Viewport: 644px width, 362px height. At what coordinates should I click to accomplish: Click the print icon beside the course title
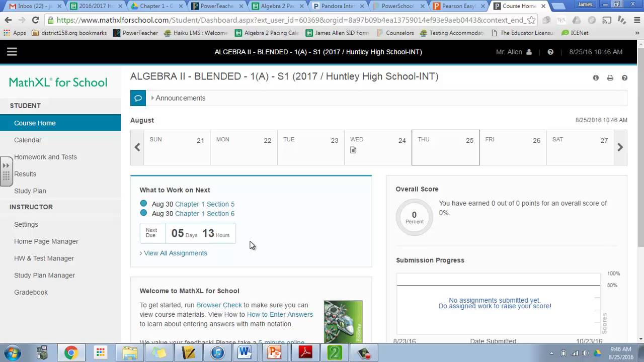pyautogui.click(x=610, y=78)
